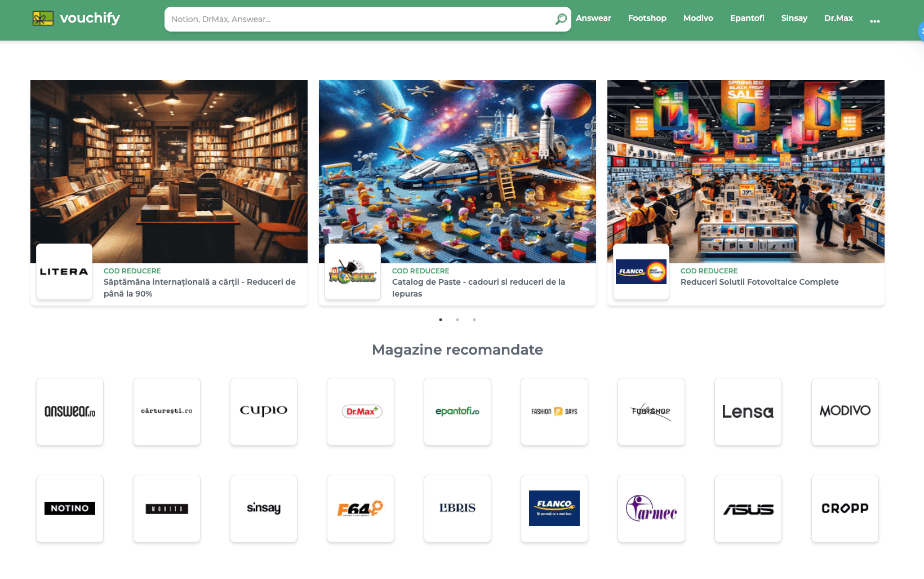Open the Farmec store logo tile
Image resolution: width=924 pixels, height=579 pixels.
pyautogui.click(x=651, y=508)
